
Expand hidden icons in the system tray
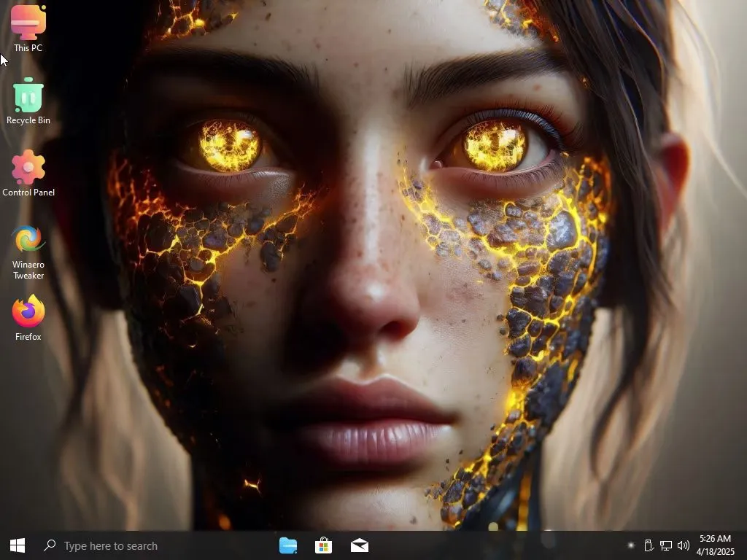[x=630, y=545]
